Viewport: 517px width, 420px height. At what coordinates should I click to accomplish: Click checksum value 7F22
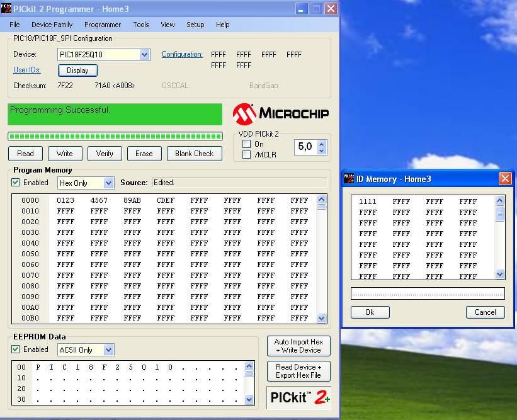(65, 86)
